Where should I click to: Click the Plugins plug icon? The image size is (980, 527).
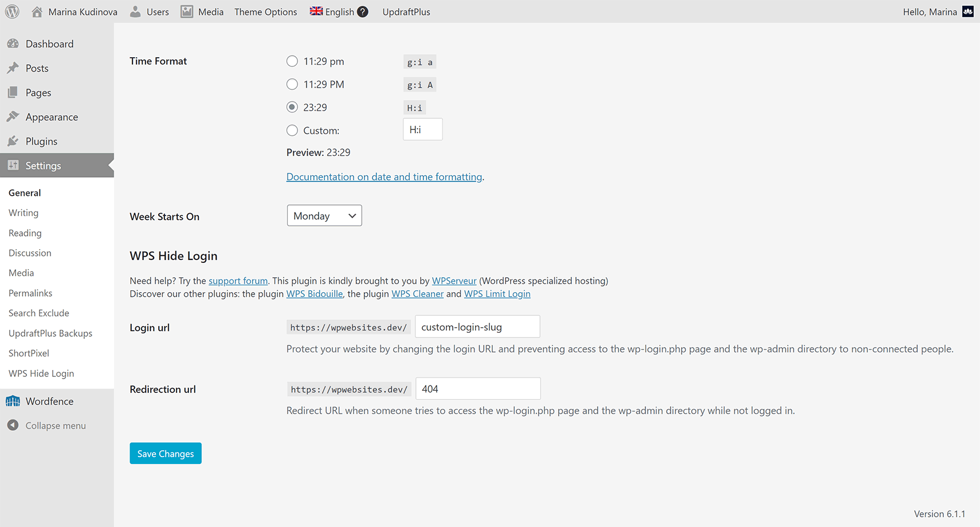[x=13, y=141]
